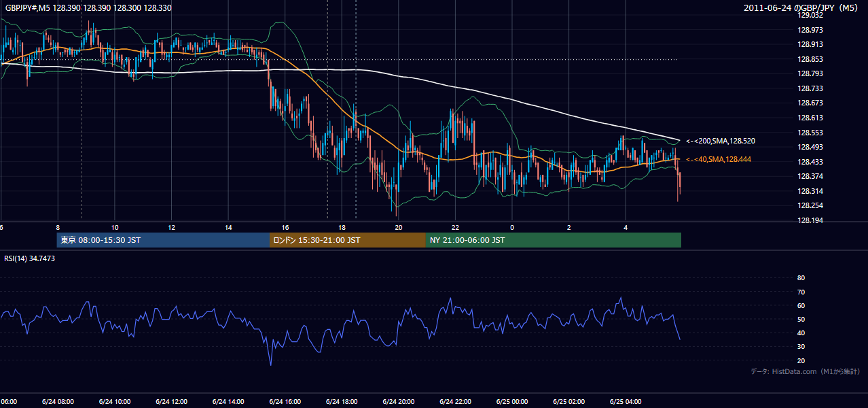Click RSI scale value 80
This screenshot has width=868, height=408.
pyautogui.click(x=801, y=278)
